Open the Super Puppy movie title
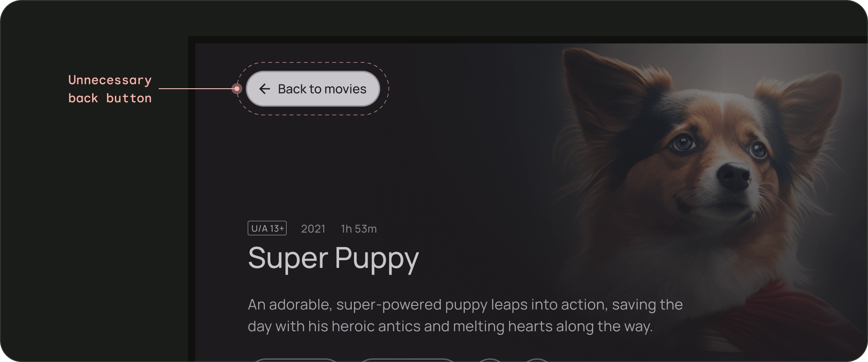This screenshot has height=362, width=868. (x=333, y=258)
